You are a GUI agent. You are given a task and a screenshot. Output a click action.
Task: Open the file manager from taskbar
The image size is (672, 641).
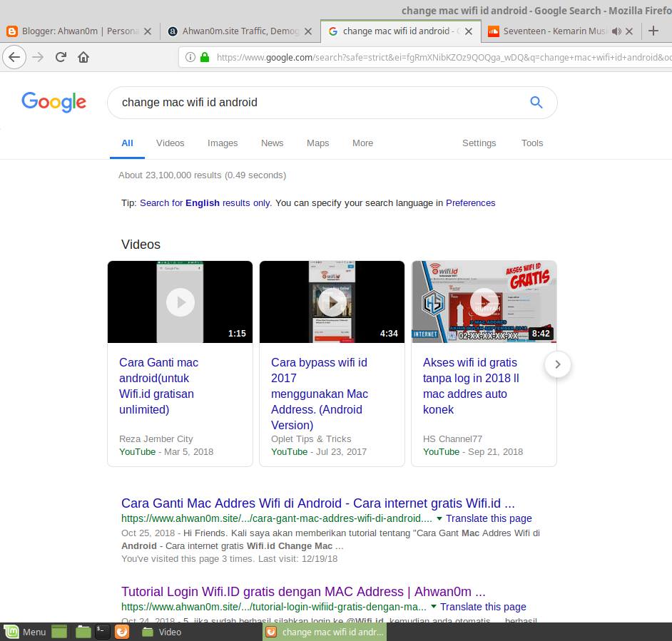click(83, 632)
